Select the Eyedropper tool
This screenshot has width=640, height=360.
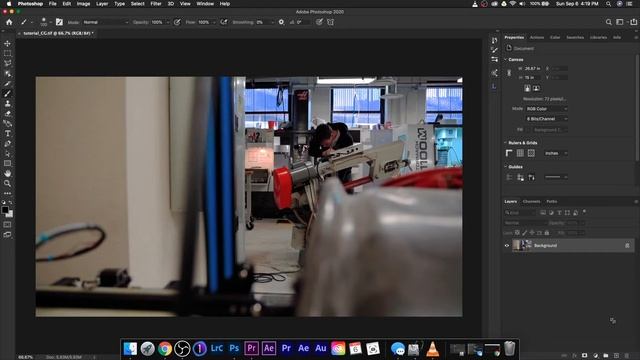click(7, 84)
